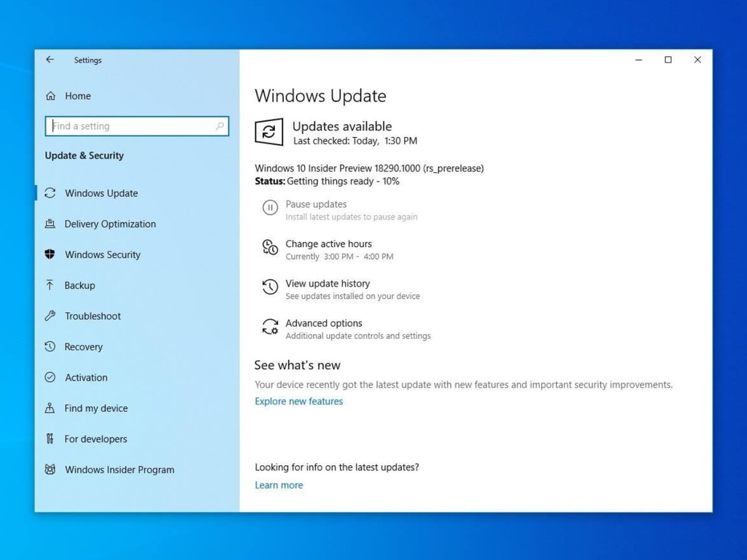
Task: Open For developers settings
Action: coord(96,438)
